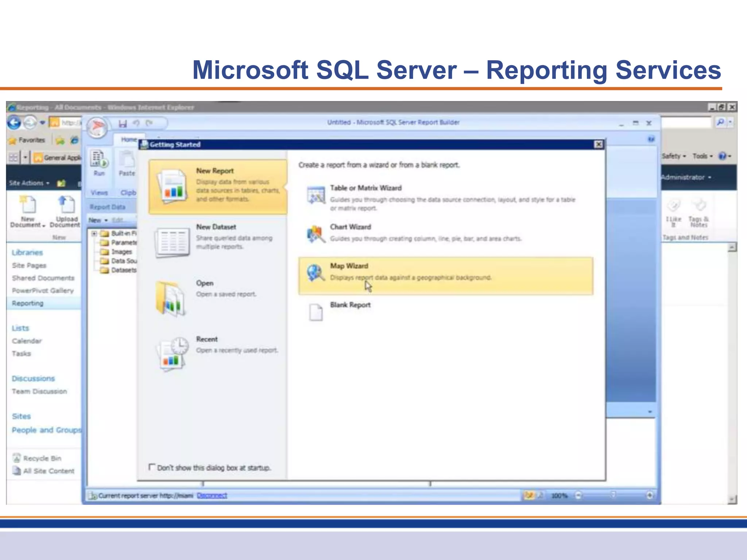Open the PowerPivot Gallery
Screen dimensions: 747x560
click(43, 291)
